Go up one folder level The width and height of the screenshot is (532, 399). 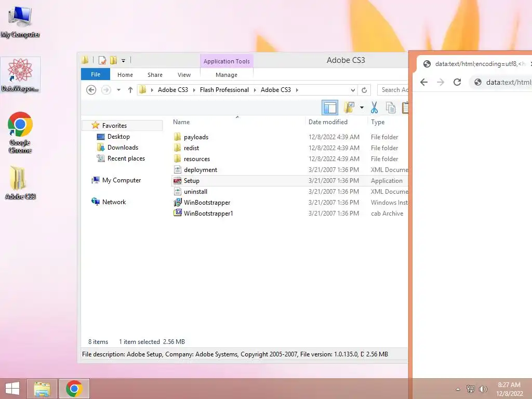tap(130, 90)
